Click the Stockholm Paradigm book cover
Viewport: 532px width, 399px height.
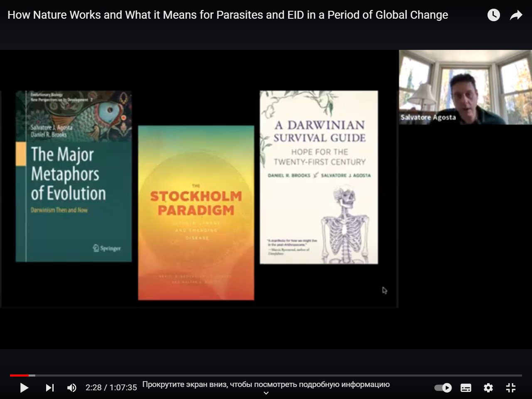click(196, 213)
